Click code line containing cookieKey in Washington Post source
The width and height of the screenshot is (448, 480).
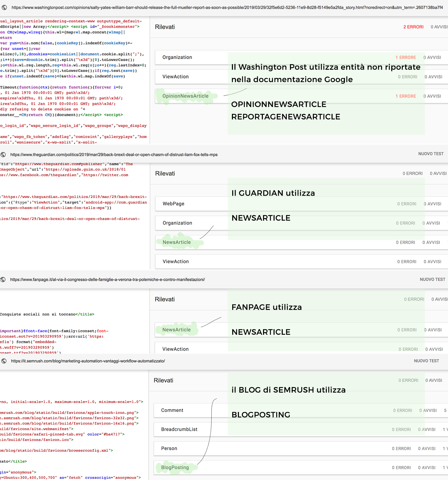(x=66, y=43)
